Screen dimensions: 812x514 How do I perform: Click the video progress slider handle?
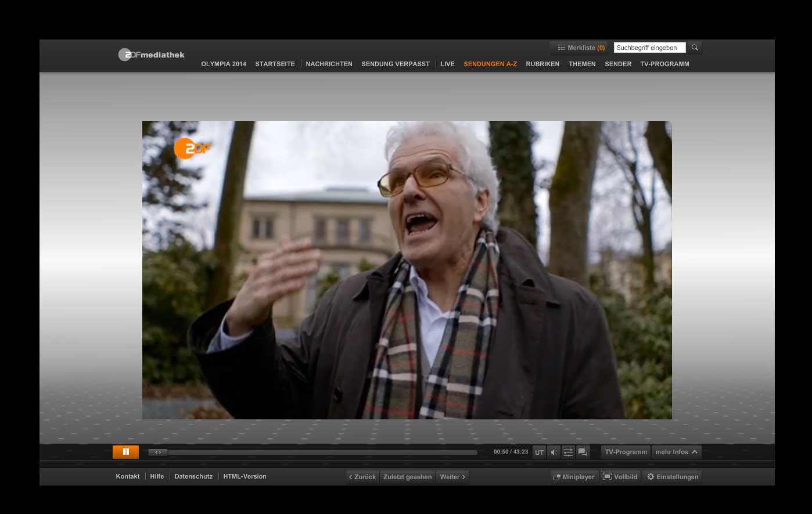click(x=158, y=452)
